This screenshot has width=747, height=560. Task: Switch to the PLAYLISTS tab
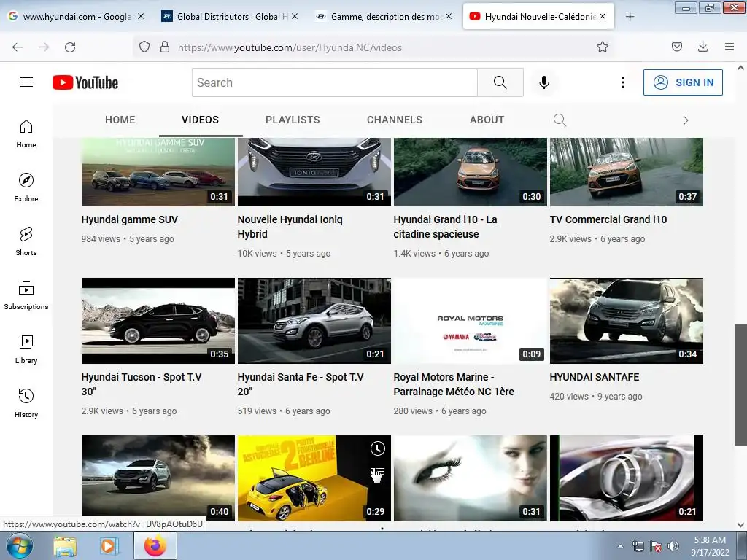click(293, 120)
